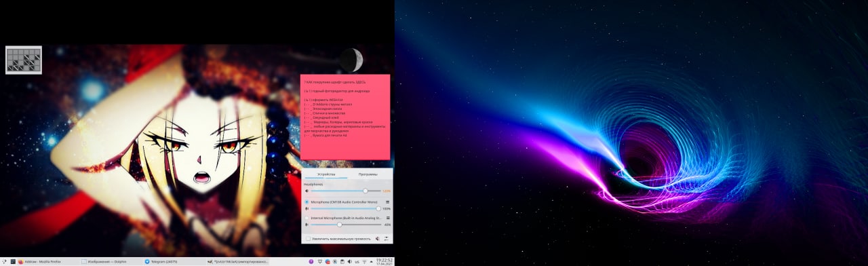
Task: Click the notifications tray icon
Action: pyautogui.click(x=320, y=261)
